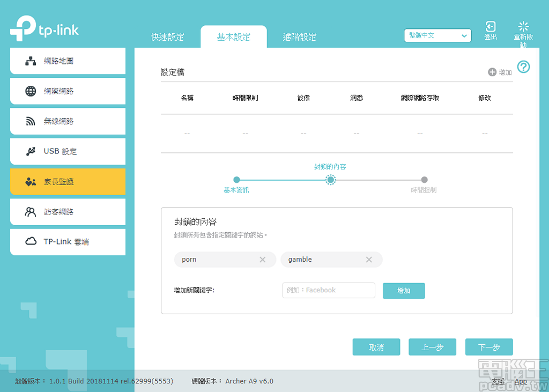This screenshot has width=549, height=392.
Task: Switch to the Advanced settings tab
Action: [x=300, y=37]
